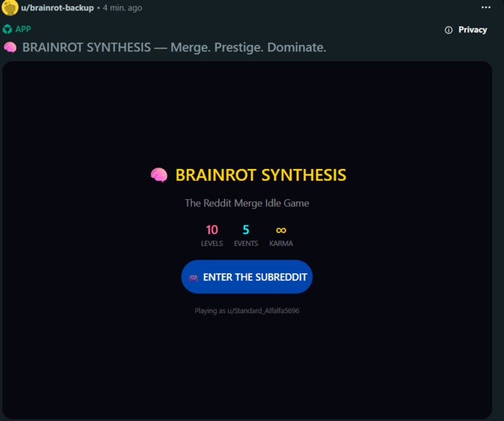Click the pink brain logo beside the game title
Viewport: 504px width, 421px height.
click(x=159, y=175)
